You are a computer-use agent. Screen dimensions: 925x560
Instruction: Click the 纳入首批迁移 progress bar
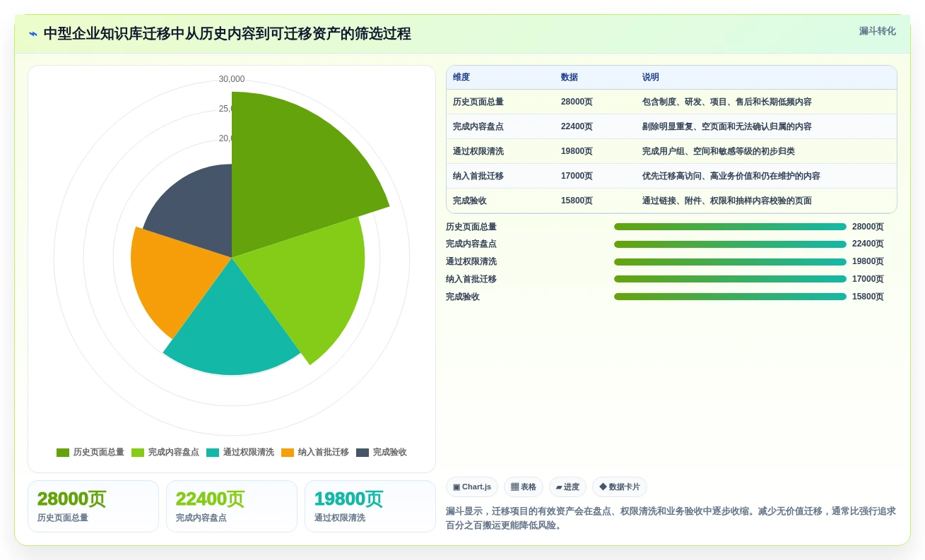pyautogui.click(x=730, y=279)
